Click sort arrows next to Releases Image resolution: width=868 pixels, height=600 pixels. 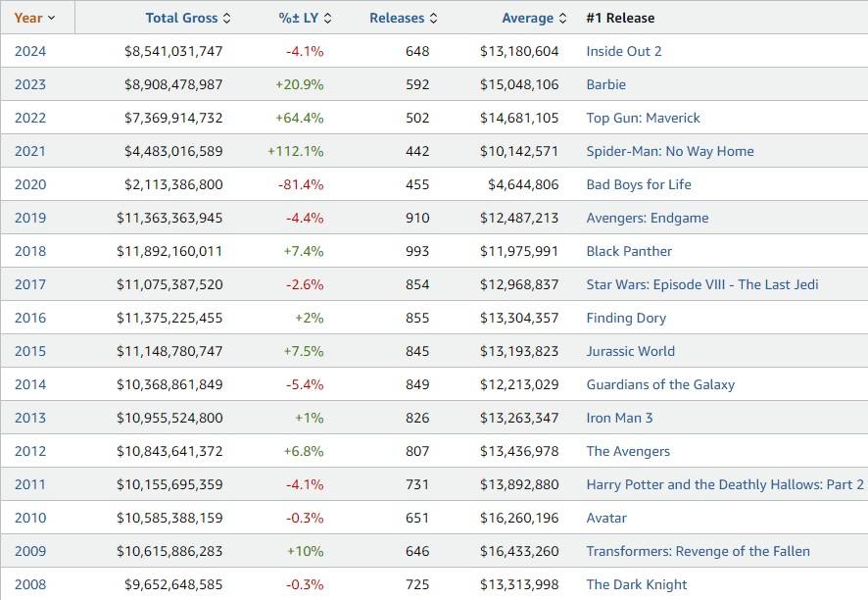click(434, 18)
